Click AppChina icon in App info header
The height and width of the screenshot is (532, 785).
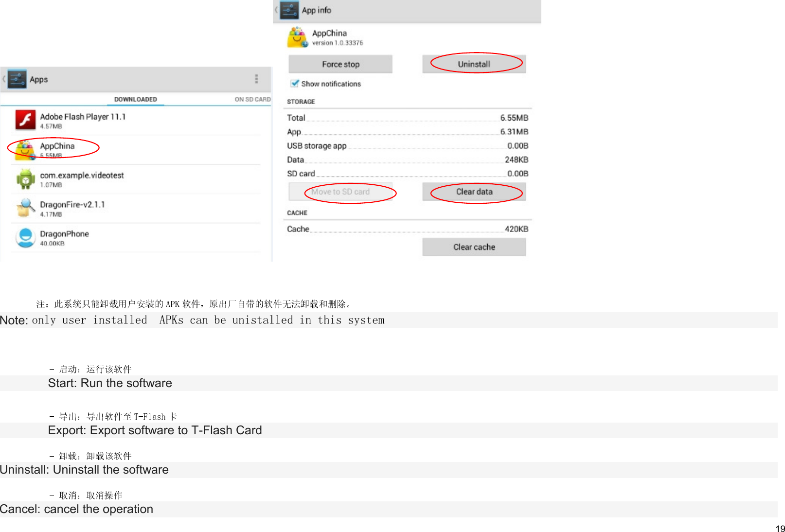pyautogui.click(x=297, y=37)
